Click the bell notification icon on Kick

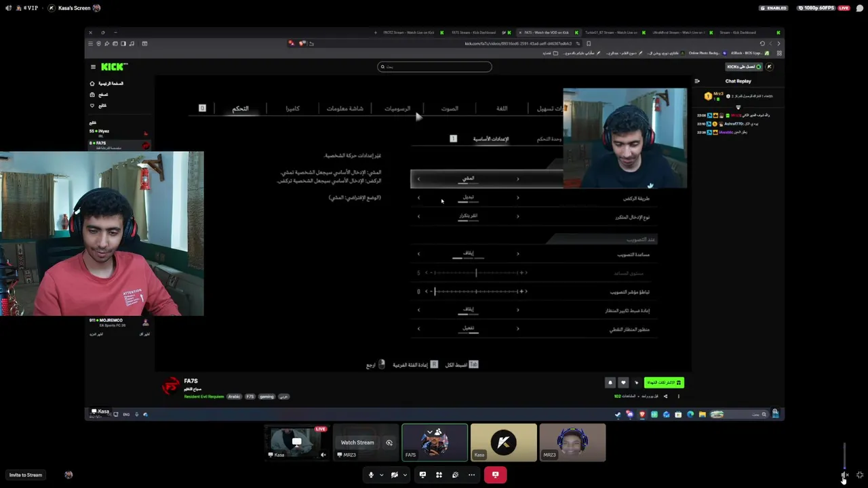(x=610, y=383)
